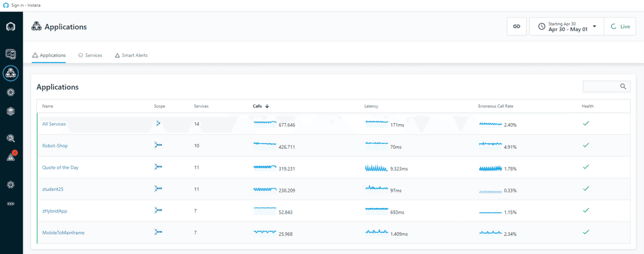644x254 pixels.
Task: Open Websites & Mobile Apps from the sidebar
Action: 11,54
